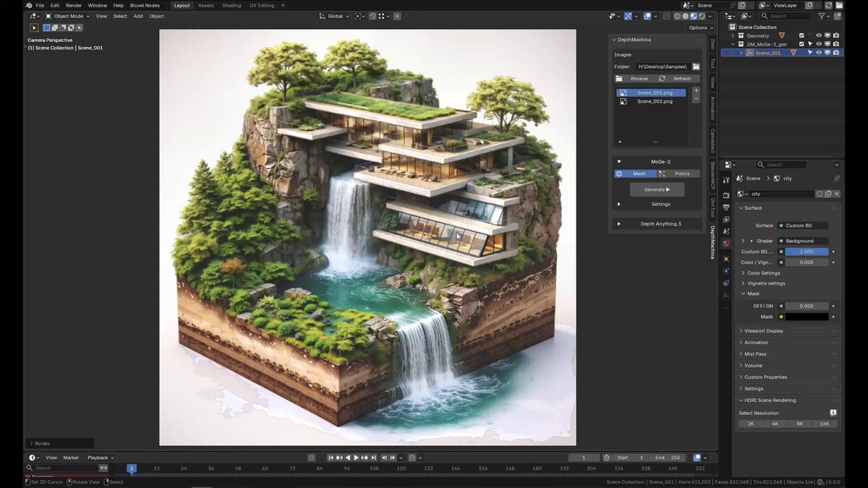Click the Generate button
This screenshot has height=488, width=868.
657,189
